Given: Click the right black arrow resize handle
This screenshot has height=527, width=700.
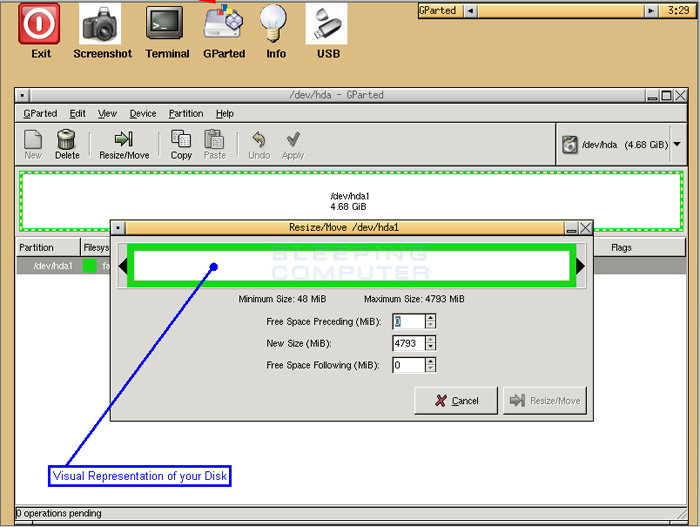Looking at the screenshot, I should pos(580,266).
